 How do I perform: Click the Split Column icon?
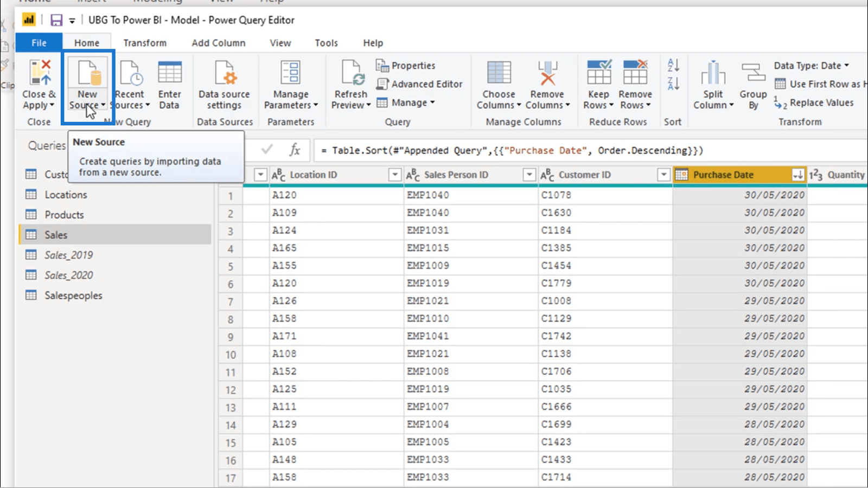point(713,73)
